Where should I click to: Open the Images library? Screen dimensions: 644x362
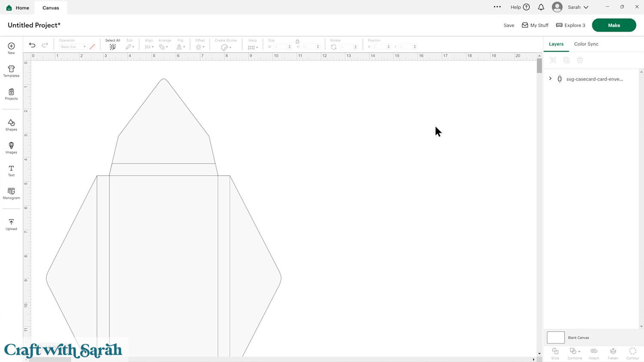click(x=11, y=148)
